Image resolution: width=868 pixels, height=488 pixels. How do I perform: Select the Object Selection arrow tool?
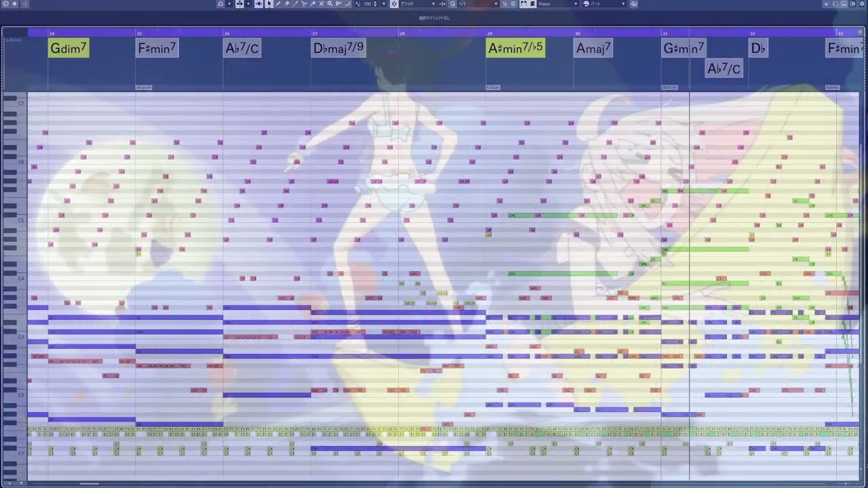point(269,3)
